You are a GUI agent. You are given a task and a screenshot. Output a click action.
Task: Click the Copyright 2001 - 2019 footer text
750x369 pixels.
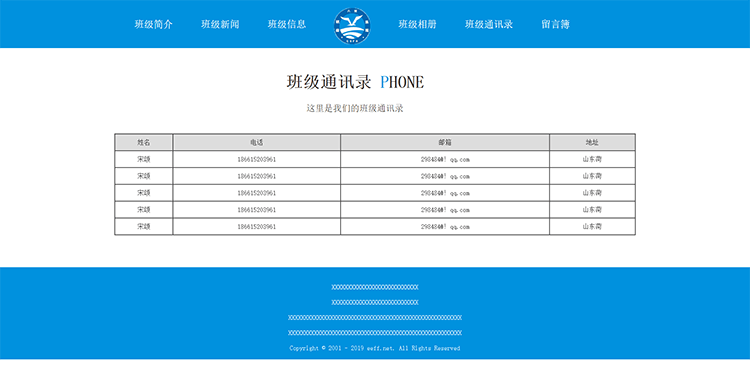(x=375, y=348)
